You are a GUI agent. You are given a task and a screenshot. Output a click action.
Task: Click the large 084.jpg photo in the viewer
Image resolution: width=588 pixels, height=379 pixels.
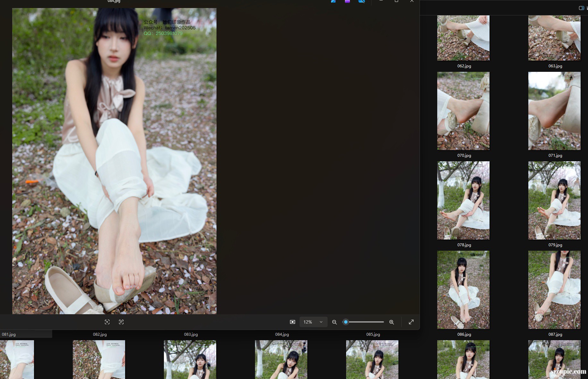114,161
